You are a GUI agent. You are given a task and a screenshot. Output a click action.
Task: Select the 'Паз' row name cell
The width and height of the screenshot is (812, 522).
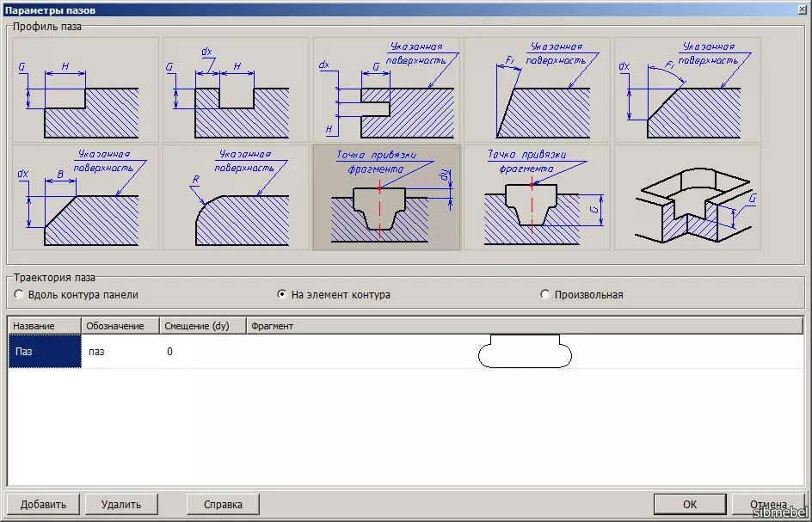tap(45, 351)
